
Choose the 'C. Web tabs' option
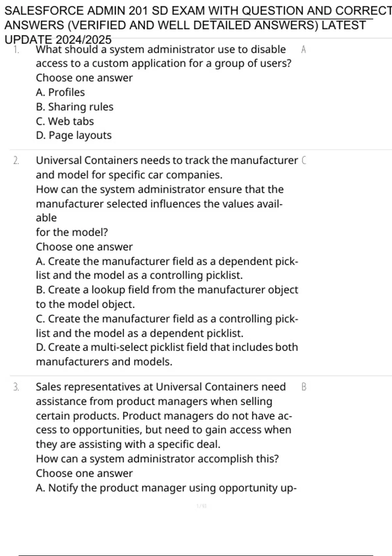point(65,121)
